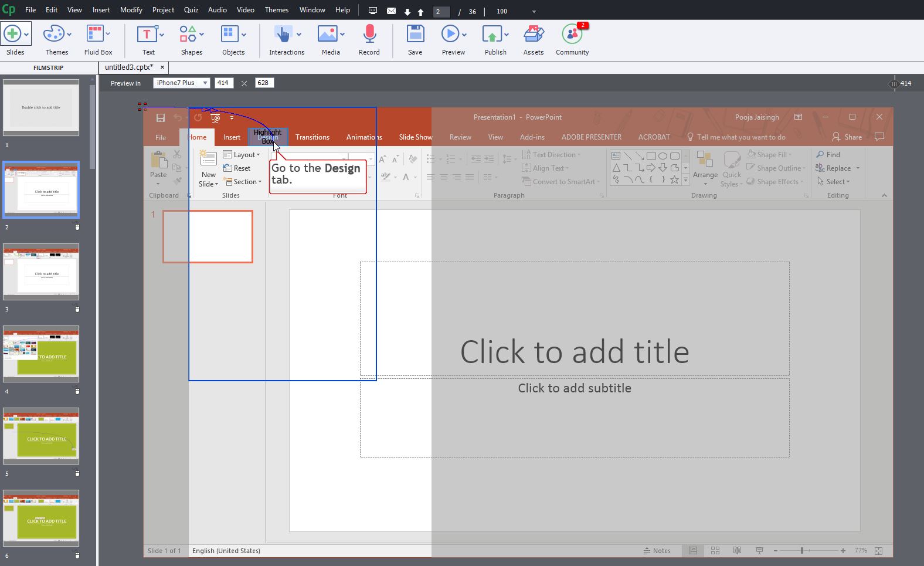Image resolution: width=924 pixels, height=566 pixels.
Task: Click the current slide number field
Action: point(441,12)
